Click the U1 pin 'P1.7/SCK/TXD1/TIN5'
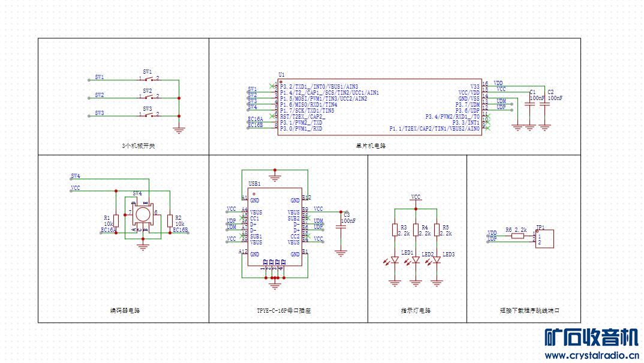The height and width of the screenshot is (363, 644). (307, 111)
